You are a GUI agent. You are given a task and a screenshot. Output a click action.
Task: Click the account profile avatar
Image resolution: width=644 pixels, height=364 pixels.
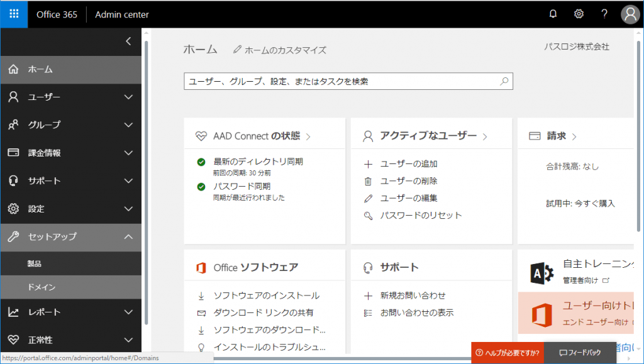coord(630,14)
